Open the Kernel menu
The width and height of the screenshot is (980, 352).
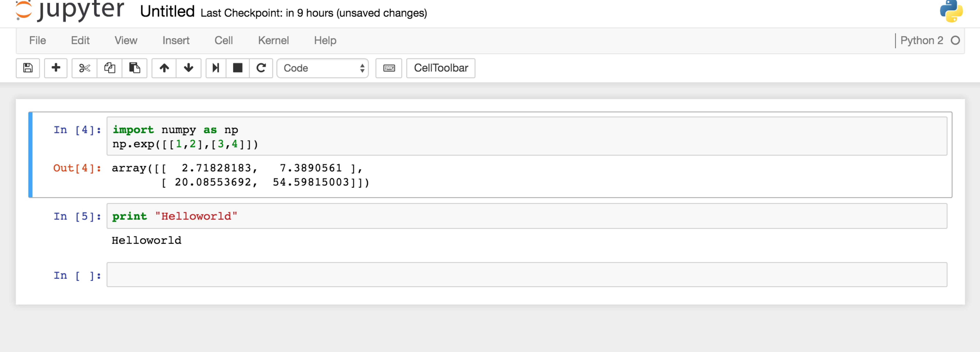[273, 40]
